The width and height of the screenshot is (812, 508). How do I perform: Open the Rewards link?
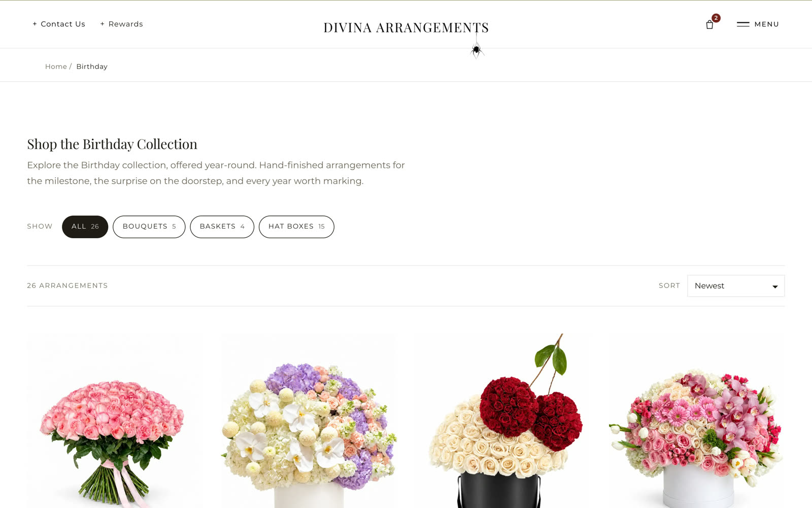[x=122, y=24]
